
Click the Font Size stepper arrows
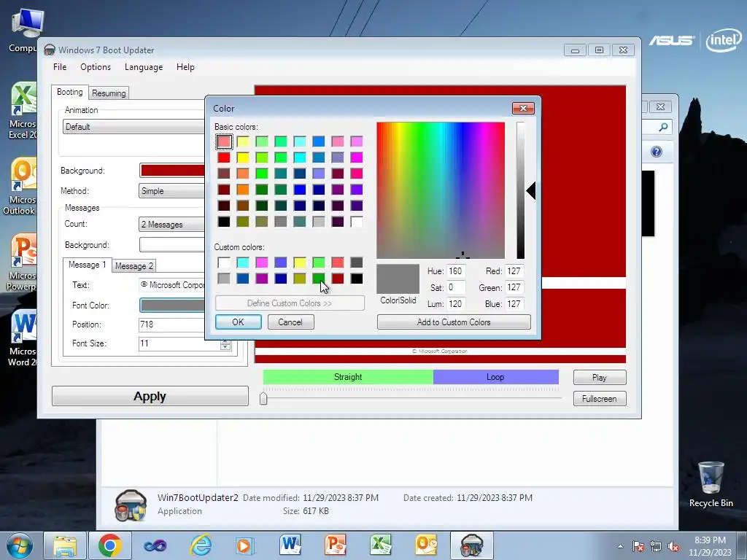tap(225, 344)
